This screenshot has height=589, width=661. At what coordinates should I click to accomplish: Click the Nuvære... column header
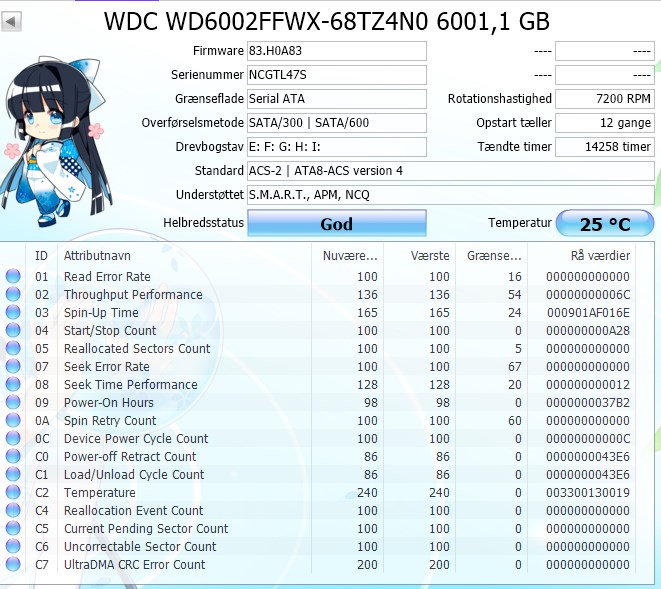(348, 256)
